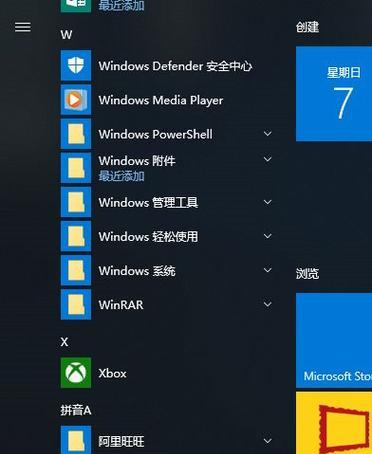Expand Windows 管理工具 chevron
The image size is (372, 454).
267,202
